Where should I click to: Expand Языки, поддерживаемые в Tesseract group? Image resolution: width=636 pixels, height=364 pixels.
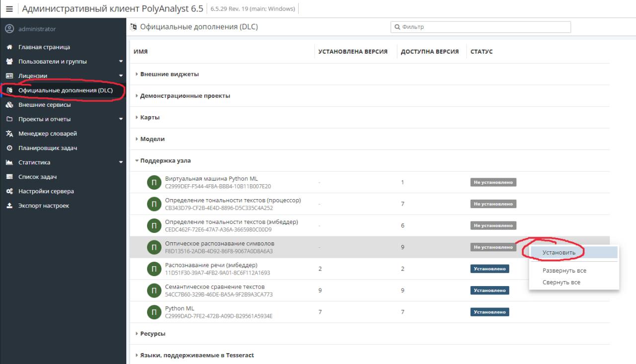click(x=137, y=356)
